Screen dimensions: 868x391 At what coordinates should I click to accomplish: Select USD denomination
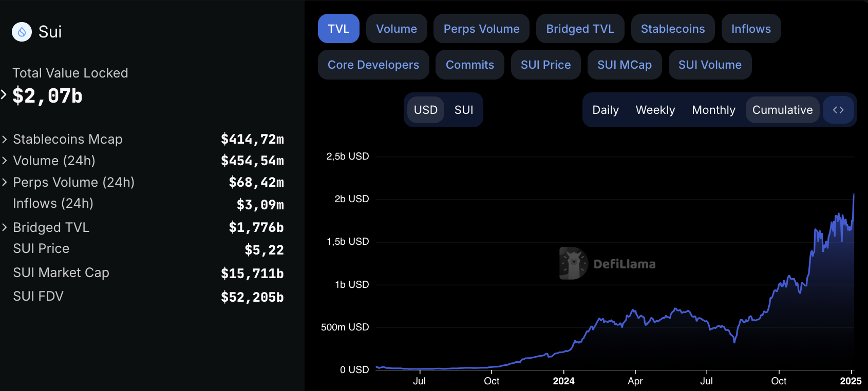coord(426,110)
